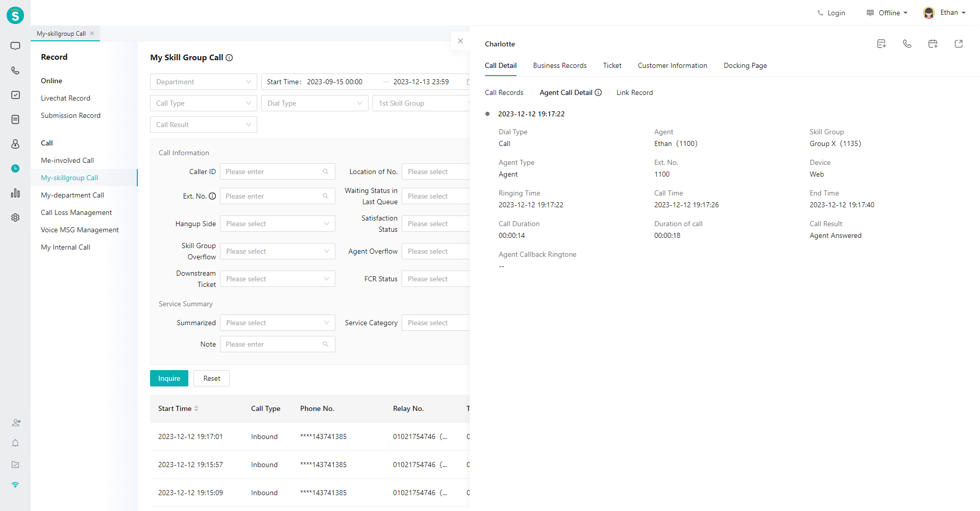Select the Link Record sub-tab
Viewport: 980px width, 511px height.
coord(634,92)
